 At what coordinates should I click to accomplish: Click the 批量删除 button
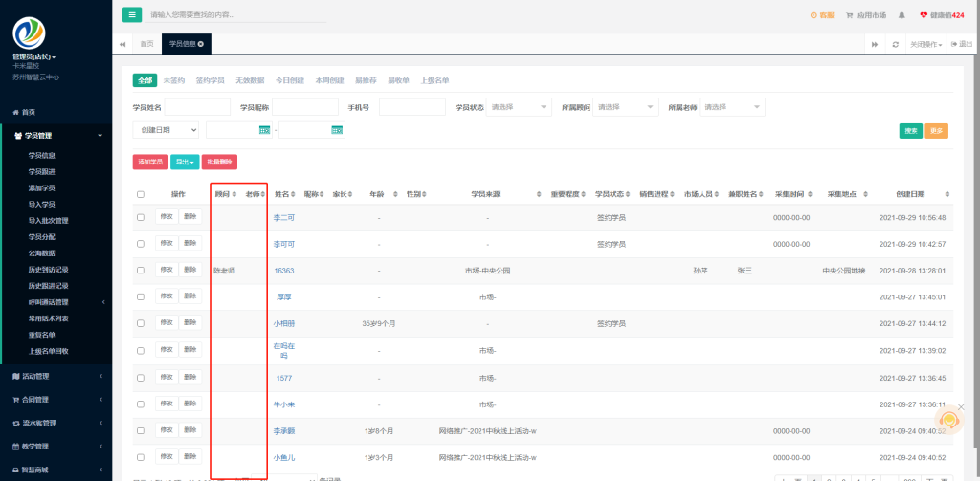click(219, 162)
